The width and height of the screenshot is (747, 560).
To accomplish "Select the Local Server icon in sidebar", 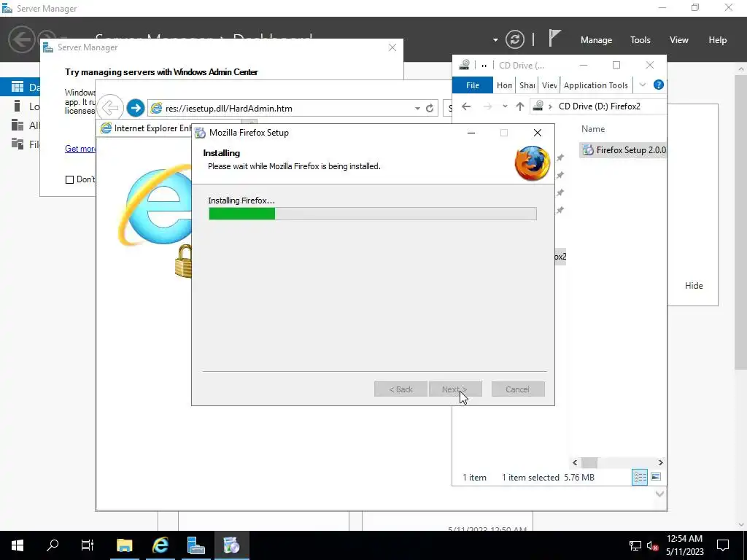I will [x=18, y=106].
